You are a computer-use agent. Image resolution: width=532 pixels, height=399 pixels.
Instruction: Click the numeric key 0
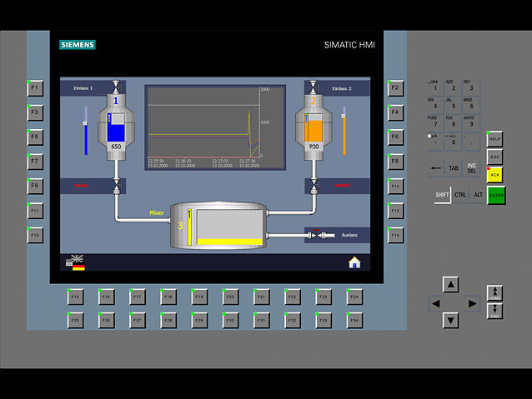[x=454, y=141]
